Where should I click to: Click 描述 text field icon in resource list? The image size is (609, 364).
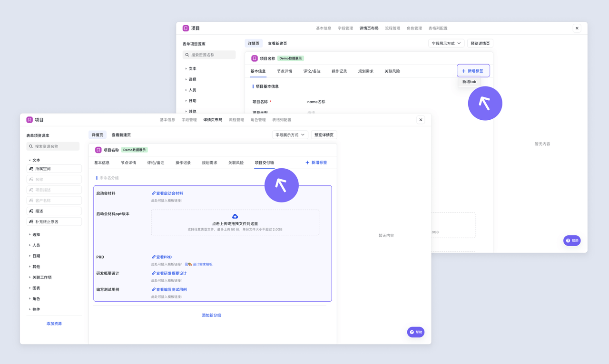pos(31,211)
